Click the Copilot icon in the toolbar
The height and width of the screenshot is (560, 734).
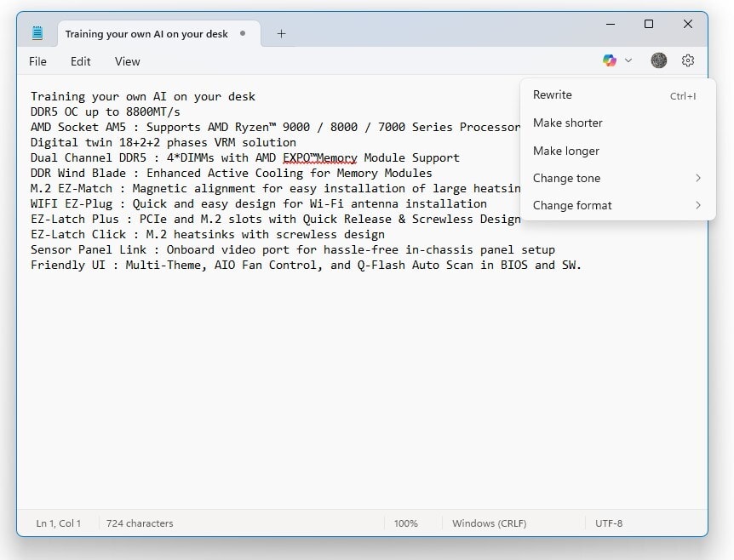click(x=610, y=60)
